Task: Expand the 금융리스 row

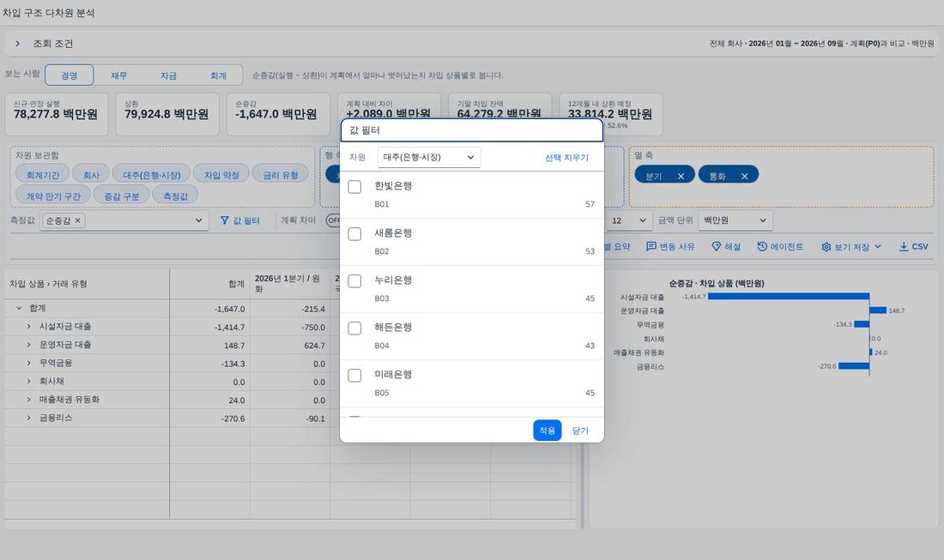Action: (x=28, y=418)
